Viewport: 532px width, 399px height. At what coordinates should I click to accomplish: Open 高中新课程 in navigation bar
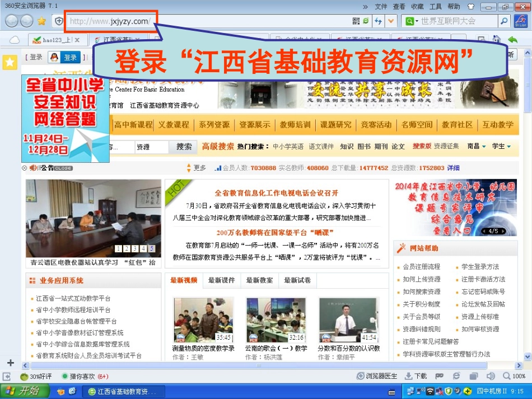133,125
